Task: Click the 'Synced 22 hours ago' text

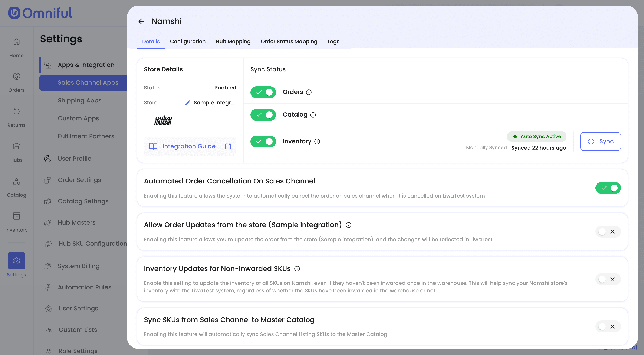Action: coord(539,148)
